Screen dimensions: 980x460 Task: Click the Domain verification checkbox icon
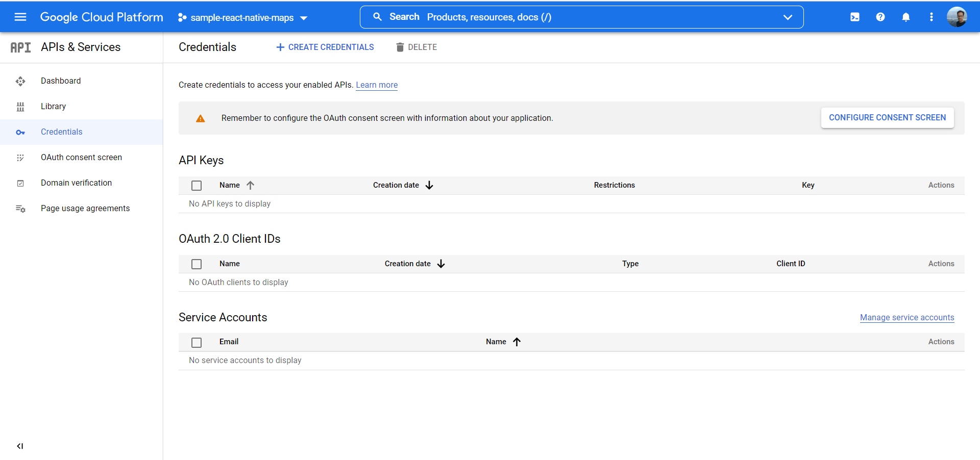coord(20,183)
